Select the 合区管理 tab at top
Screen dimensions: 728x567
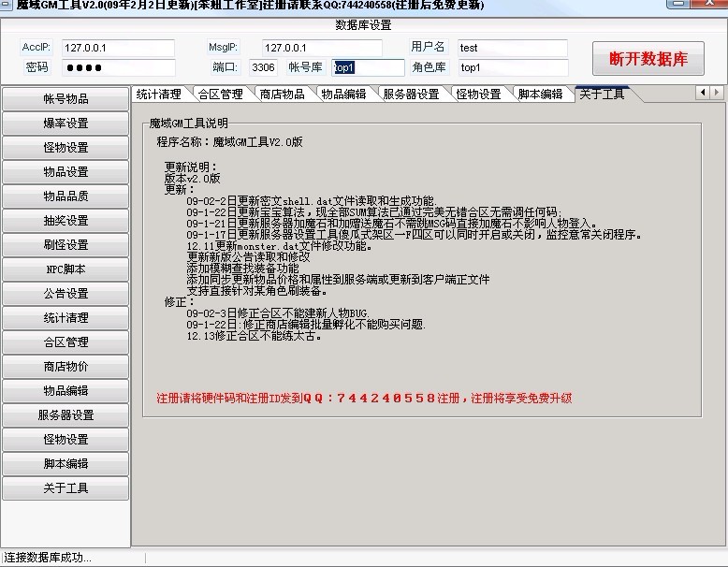(x=220, y=94)
